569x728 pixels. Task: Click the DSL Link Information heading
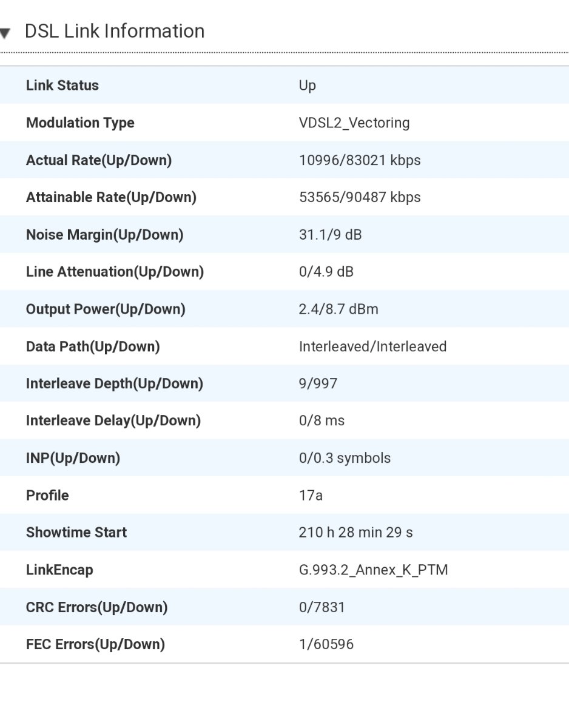[115, 32]
